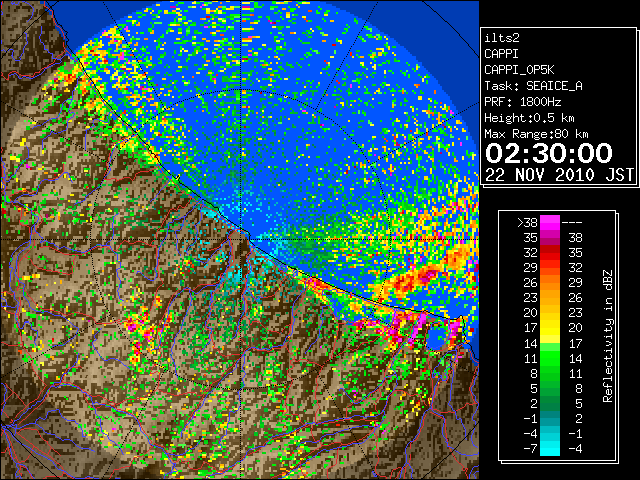The height and width of the screenshot is (480, 640).
Task: Click the '>38' legend label
Action: tap(527, 223)
